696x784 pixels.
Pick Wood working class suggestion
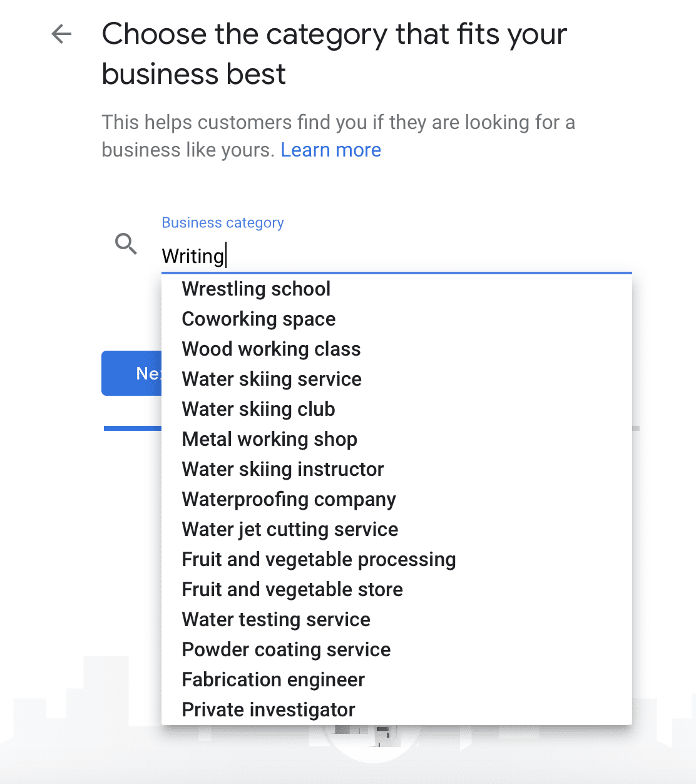pyautogui.click(x=271, y=349)
